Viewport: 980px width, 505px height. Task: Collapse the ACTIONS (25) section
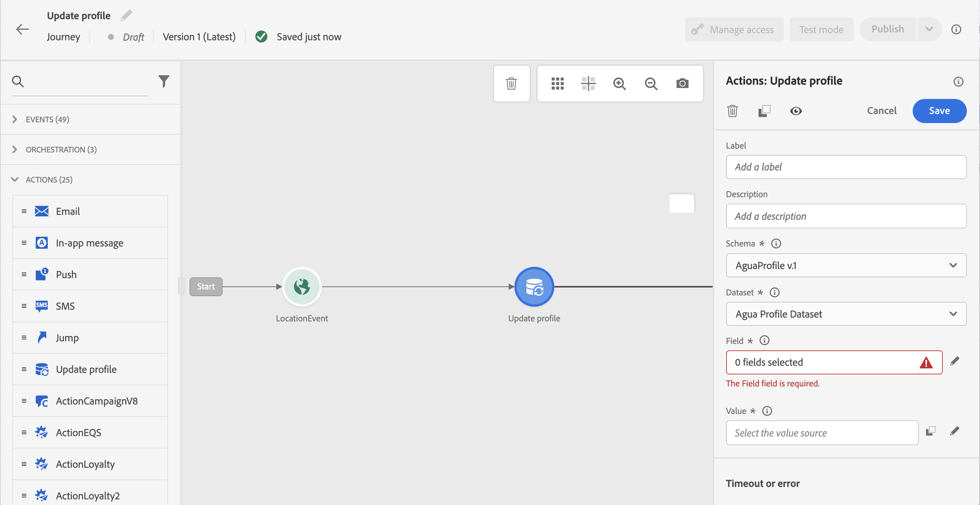pos(49,179)
